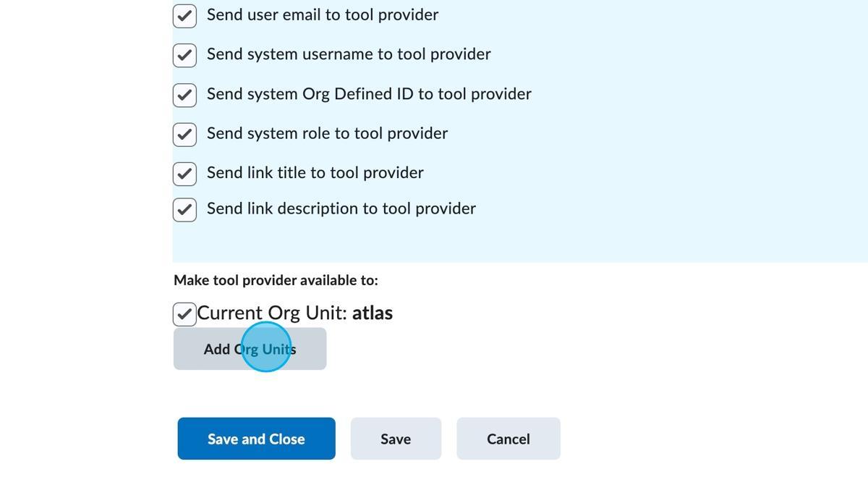Click the "Make tool provider available to" heading
The image size is (868, 485).
[277, 280]
